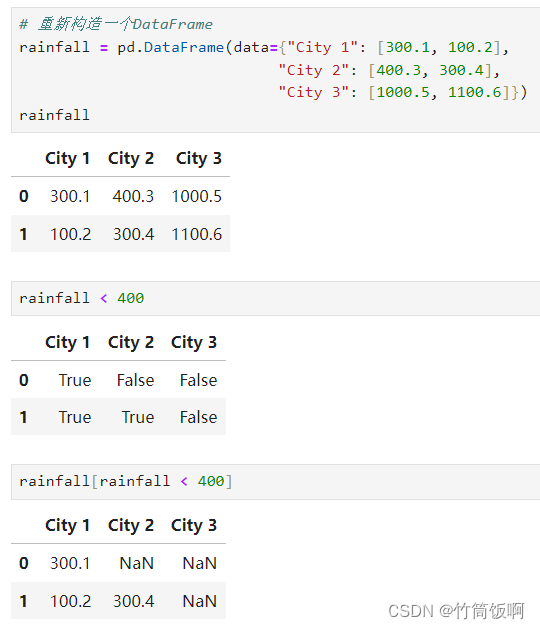Click the 1100.6 cell in the output table
The image size is (540, 629).
(x=197, y=234)
